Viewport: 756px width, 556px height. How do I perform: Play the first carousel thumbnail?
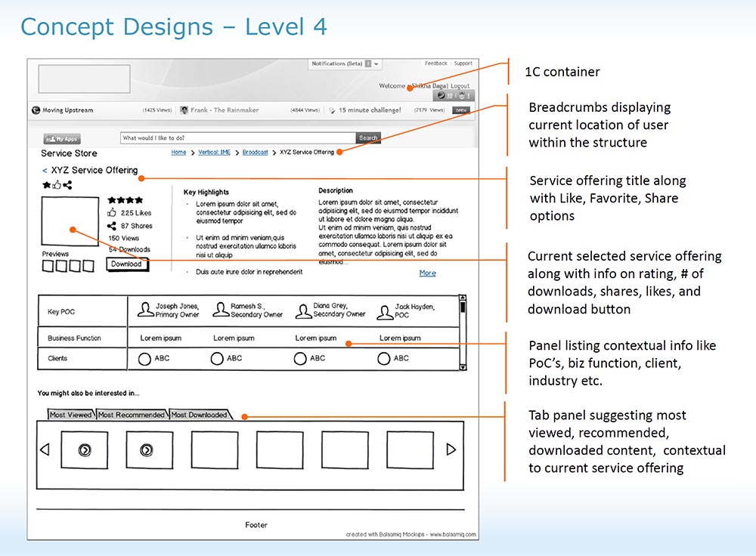click(85, 450)
